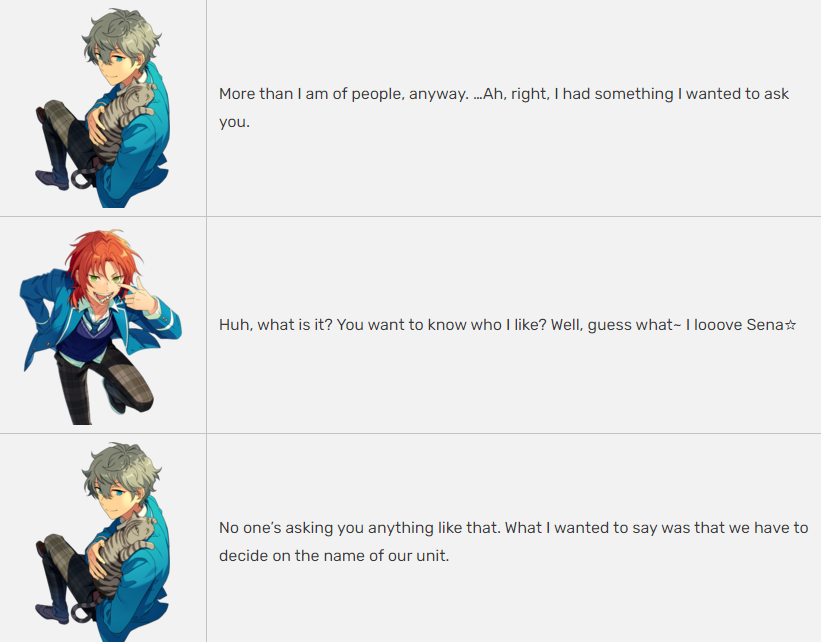Click the purple shoe in the first row sprite
The image size is (821, 642).
[51, 179]
